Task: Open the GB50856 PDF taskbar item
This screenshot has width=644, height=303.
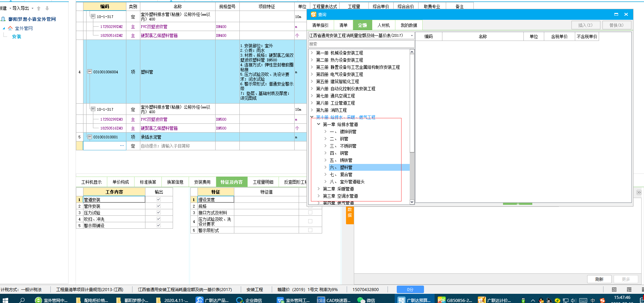Action: click(x=455, y=300)
